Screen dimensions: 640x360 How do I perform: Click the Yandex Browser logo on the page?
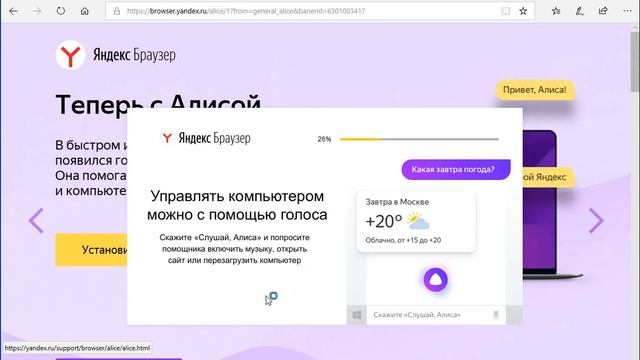tap(116, 55)
